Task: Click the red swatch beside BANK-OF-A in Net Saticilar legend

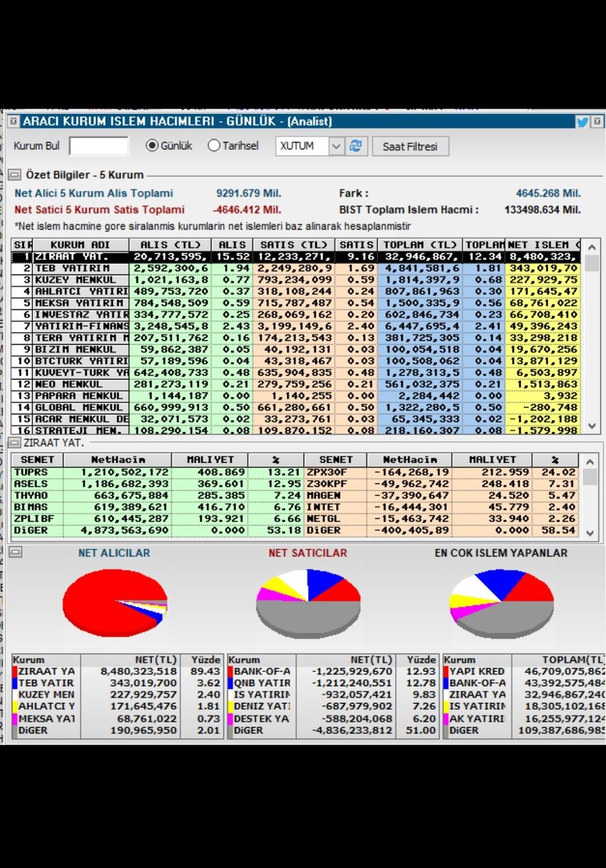Action: click(x=231, y=671)
